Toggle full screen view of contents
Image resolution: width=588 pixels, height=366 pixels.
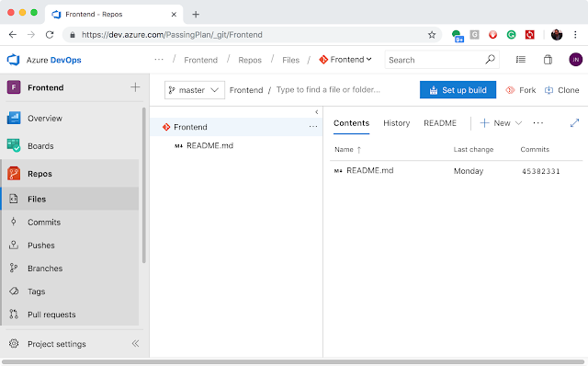[574, 122]
